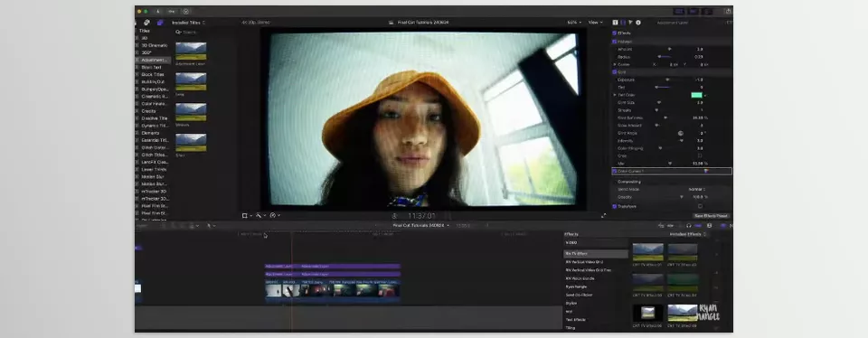Expand the Center parameter disclosure
The image size is (868, 338).
click(x=615, y=65)
